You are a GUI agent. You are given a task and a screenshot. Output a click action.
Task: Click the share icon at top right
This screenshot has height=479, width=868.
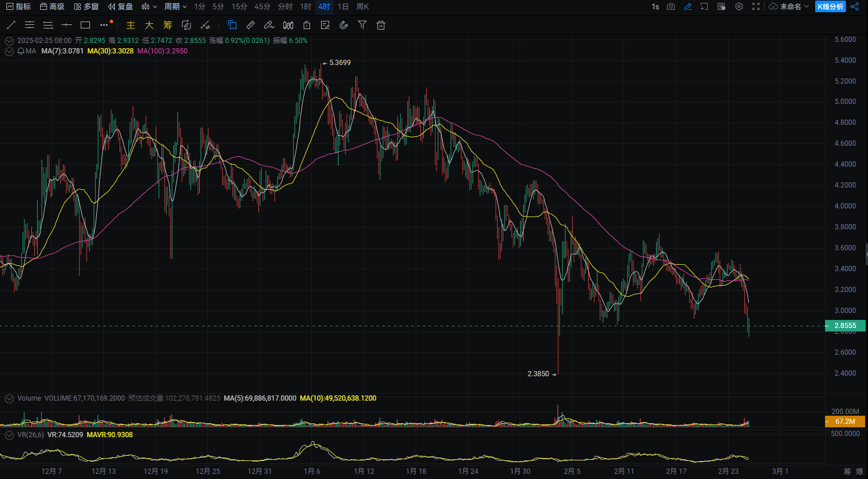(x=855, y=6)
